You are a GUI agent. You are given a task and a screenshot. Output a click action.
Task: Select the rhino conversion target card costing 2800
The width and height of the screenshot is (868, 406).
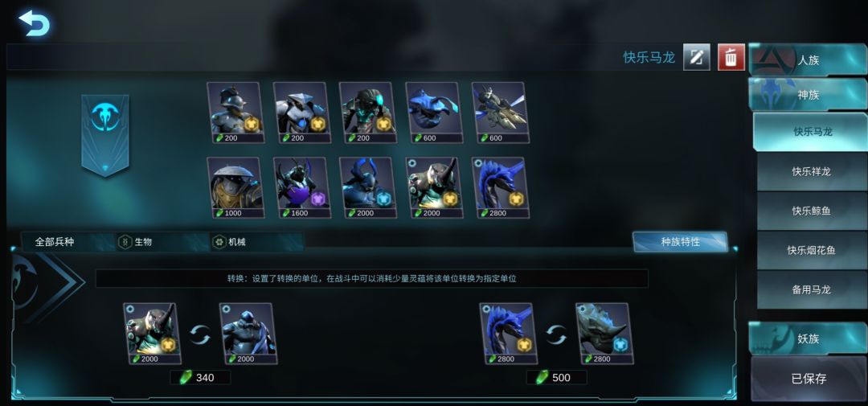[x=604, y=334]
